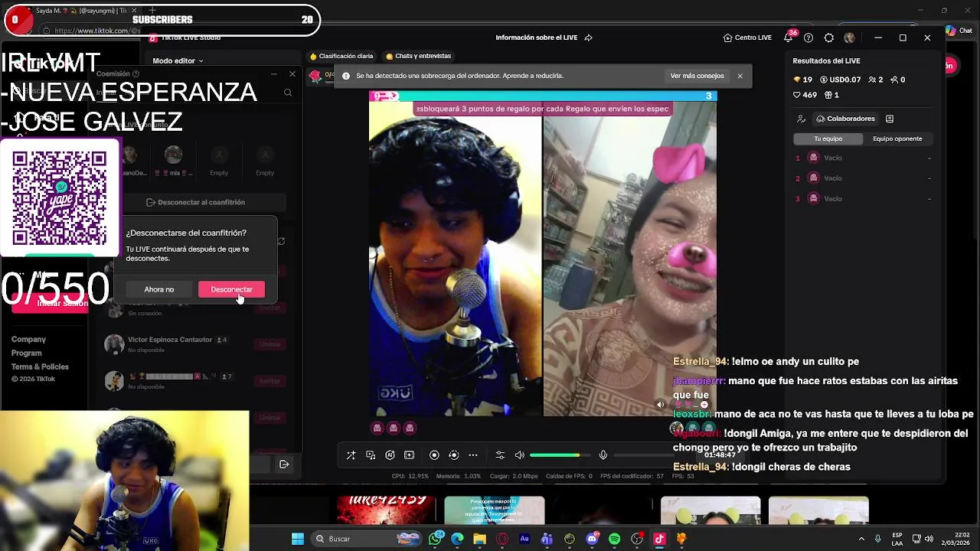Mute the speaker output icon
The height and width of the screenshot is (551, 980).
520,455
